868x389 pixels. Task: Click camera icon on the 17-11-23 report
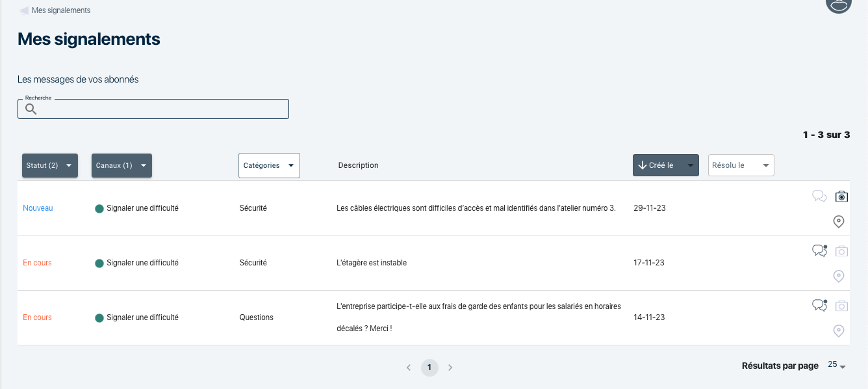841,251
